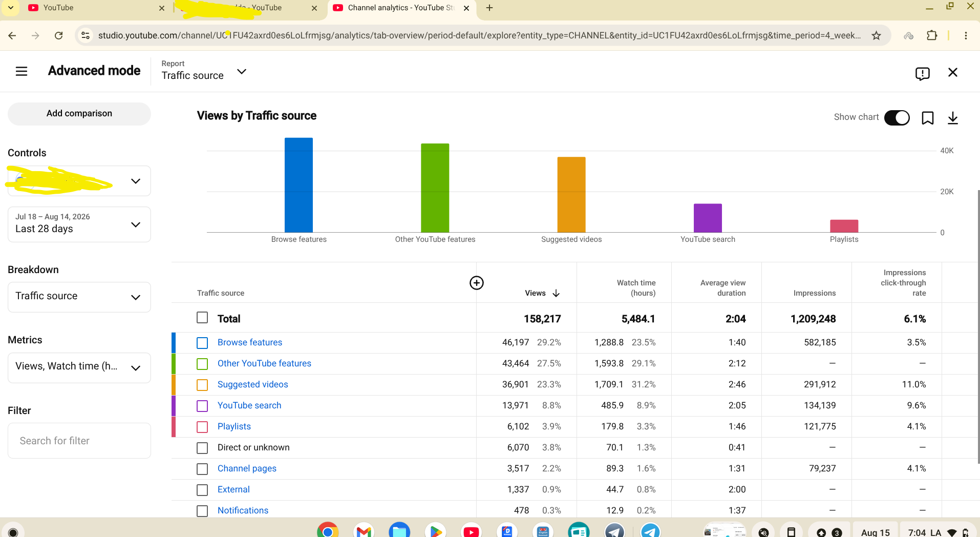
Task: Open the YouTube search traffic source link
Action: pos(249,405)
